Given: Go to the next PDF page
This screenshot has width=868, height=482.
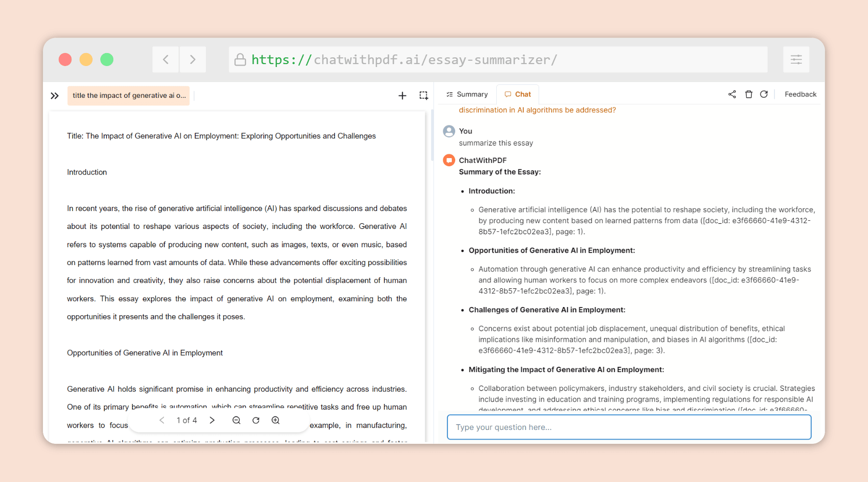Looking at the screenshot, I should coord(212,420).
